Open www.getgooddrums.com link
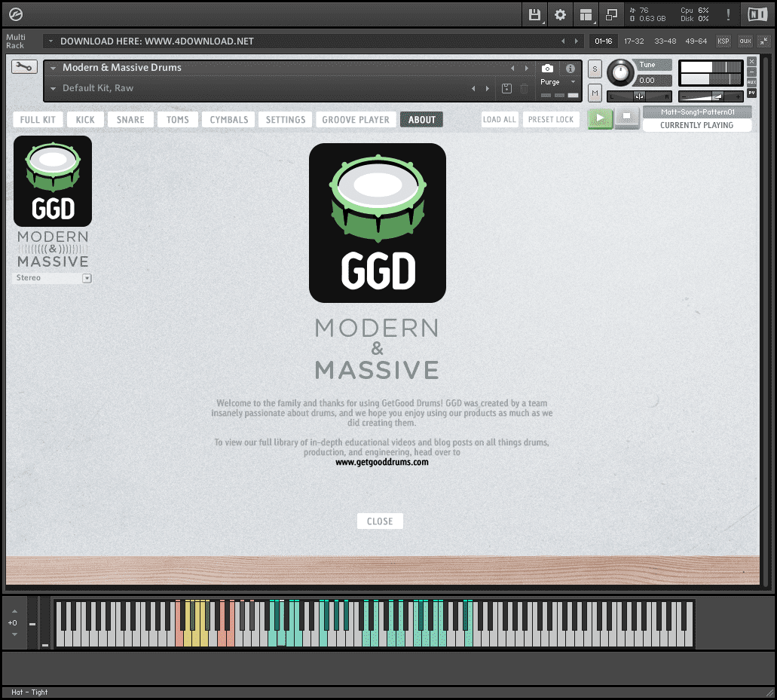Image resolution: width=777 pixels, height=700 pixels. coord(382,462)
